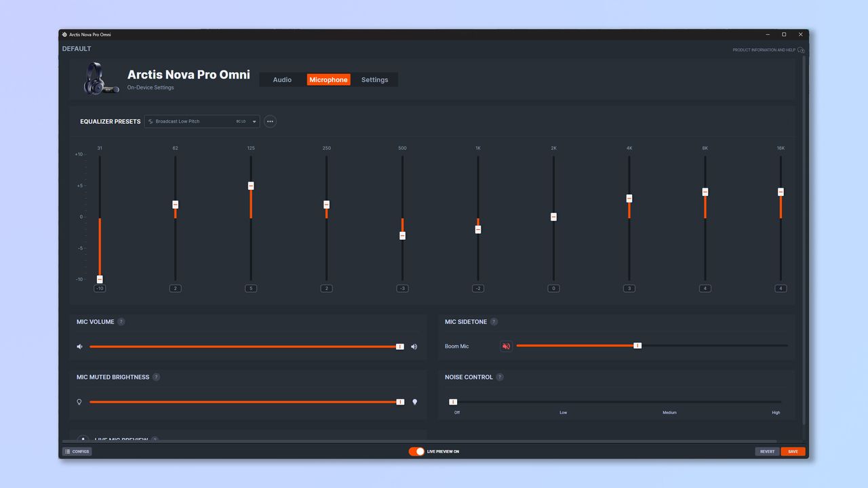Click the Revert button

767,451
